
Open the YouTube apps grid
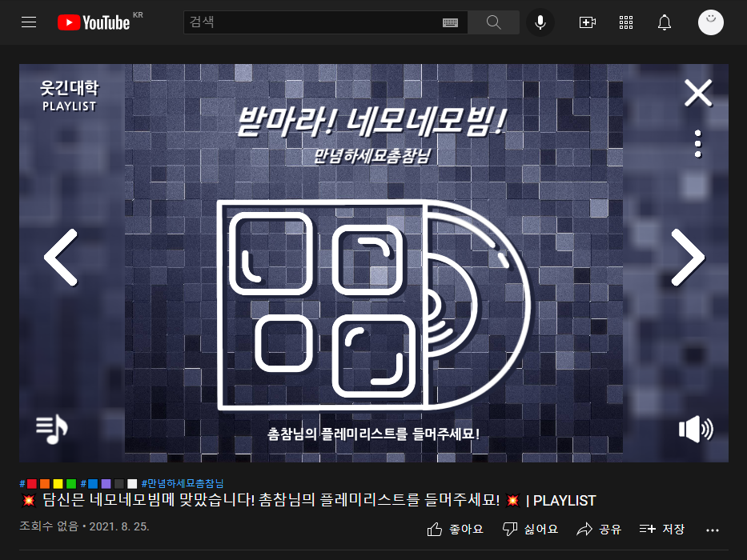click(626, 22)
